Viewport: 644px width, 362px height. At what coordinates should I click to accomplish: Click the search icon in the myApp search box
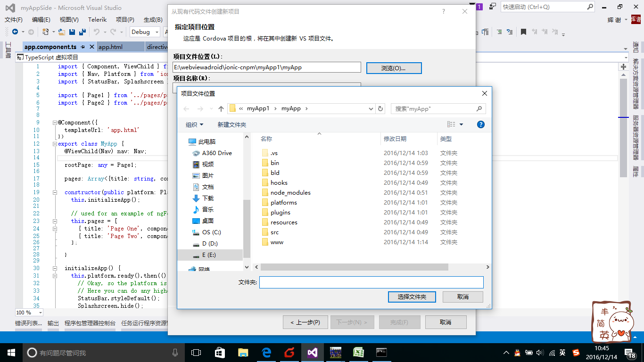[479, 109]
